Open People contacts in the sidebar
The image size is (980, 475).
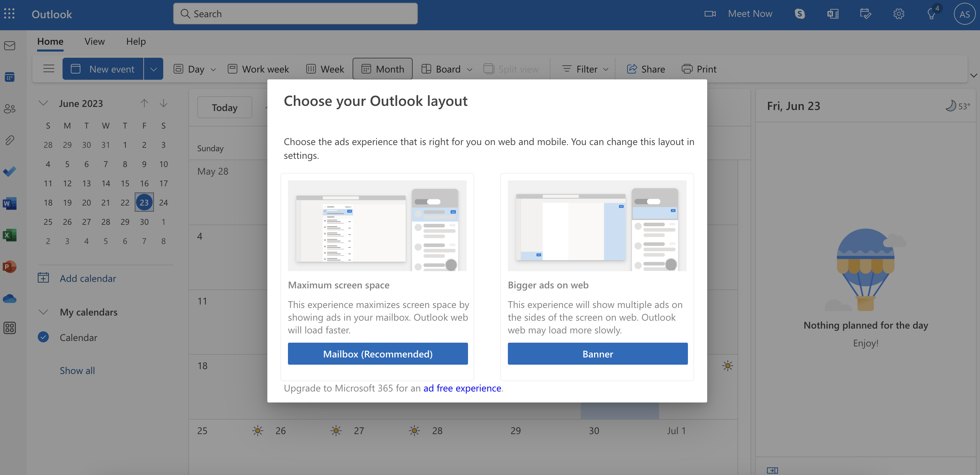(x=10, y=109)
